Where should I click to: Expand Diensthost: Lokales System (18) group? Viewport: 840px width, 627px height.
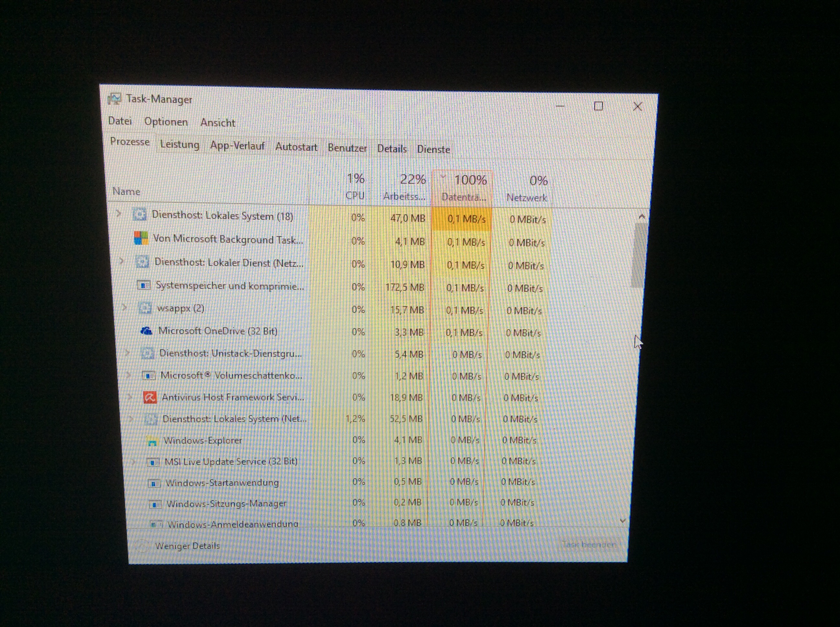click(x=119, y=214)
